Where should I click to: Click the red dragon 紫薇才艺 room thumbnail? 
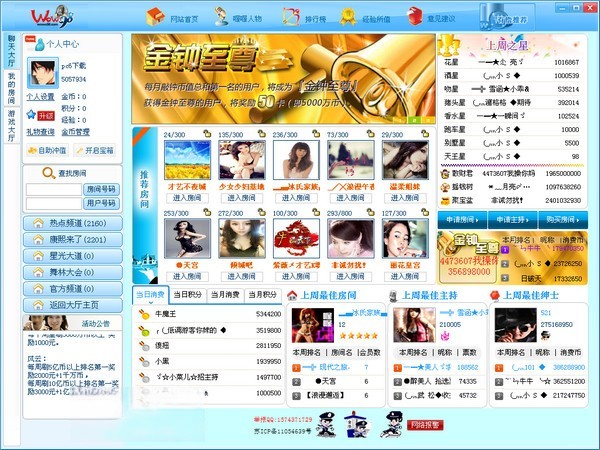(296, 238)
